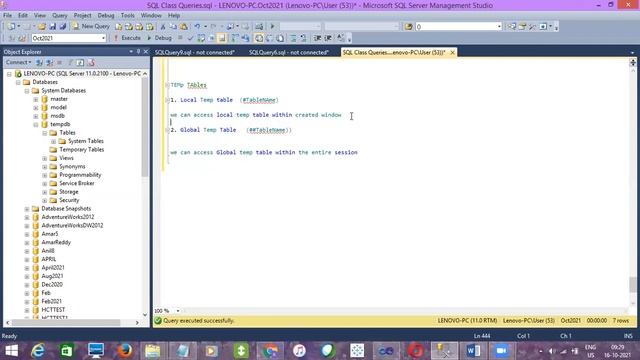Open Microsoft Word from taskbar
This screenshot has width=640, height=360.
[x=473, y=351]
